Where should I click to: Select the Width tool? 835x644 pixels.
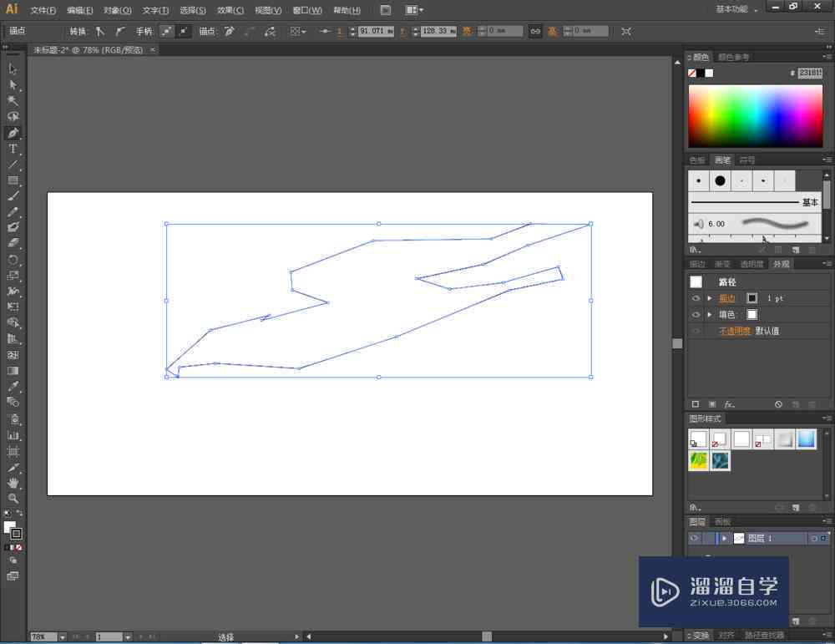point(13,291)
